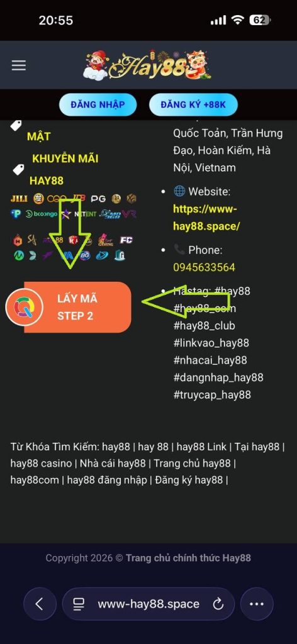Tap the BG provider logo
Screen dimensions: 297x644
[85, 255]
